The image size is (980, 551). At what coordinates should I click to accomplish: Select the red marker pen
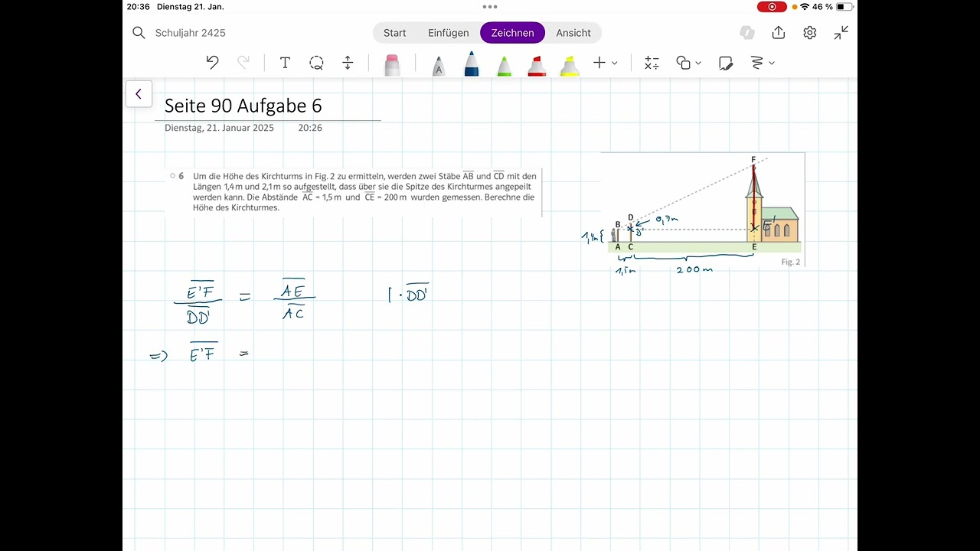pyautogui.click(x=537, y=65)
